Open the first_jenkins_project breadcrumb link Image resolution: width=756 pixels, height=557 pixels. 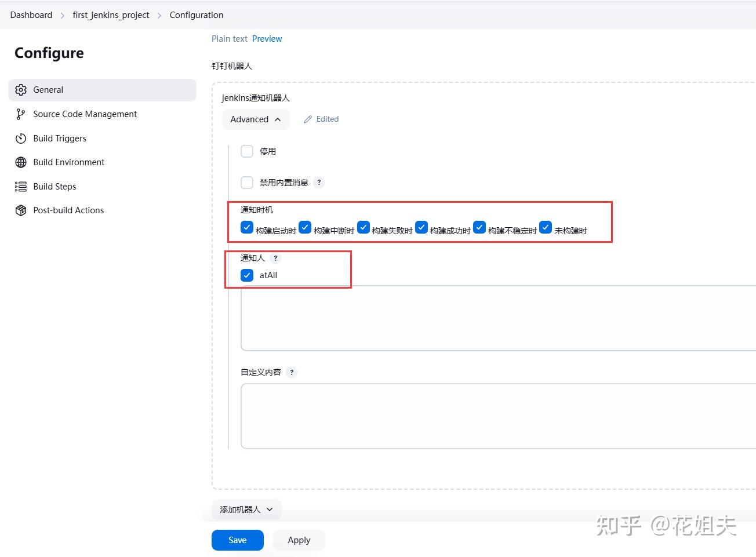click(111, 15)
